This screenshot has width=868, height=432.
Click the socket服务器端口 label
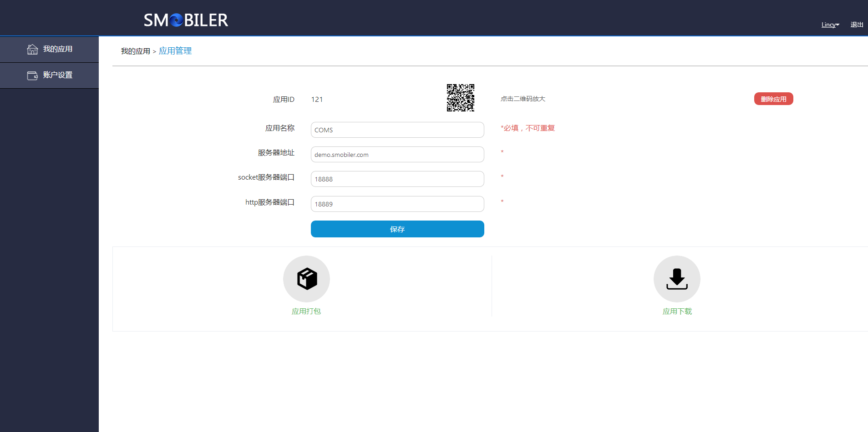tap(266, 177)
